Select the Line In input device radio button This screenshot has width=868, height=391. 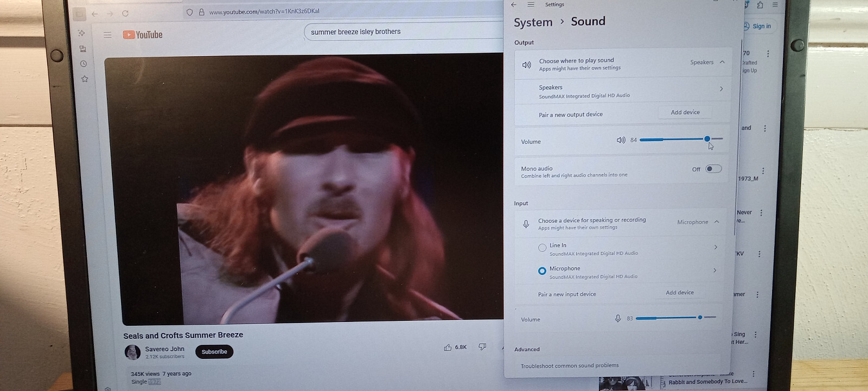coord(542,248)
